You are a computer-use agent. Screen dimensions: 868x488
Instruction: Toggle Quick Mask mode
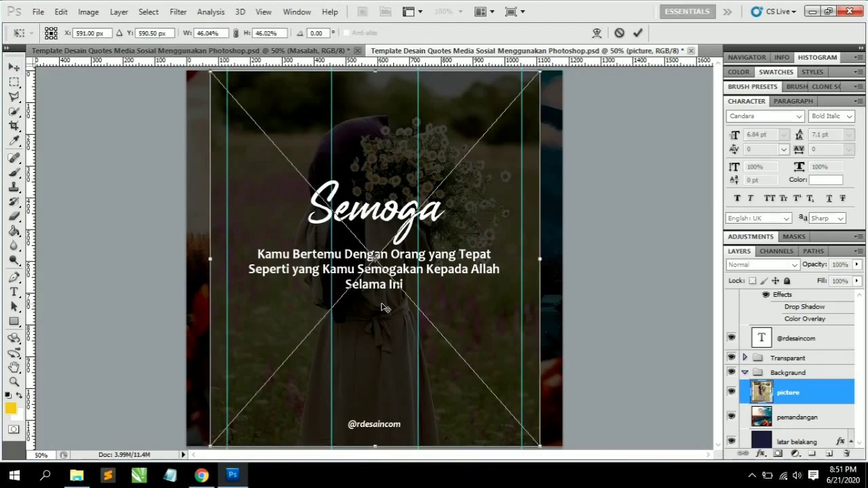point(14,429)
